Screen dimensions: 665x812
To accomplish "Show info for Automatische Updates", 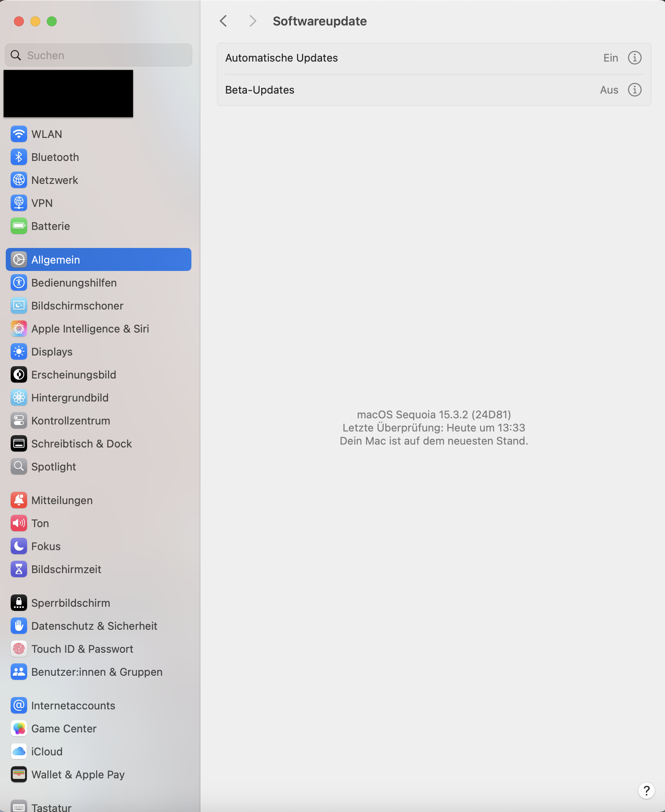I will [635, 58].
